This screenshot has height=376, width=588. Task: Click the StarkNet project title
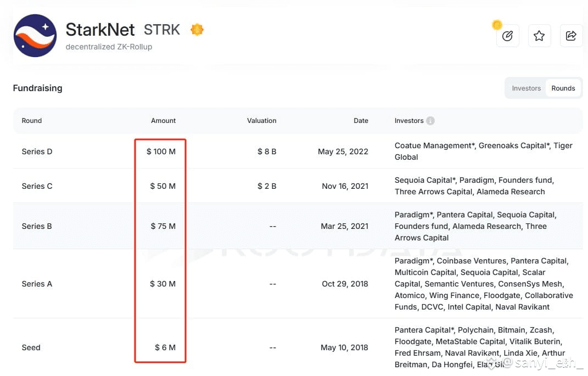point(100,30)
